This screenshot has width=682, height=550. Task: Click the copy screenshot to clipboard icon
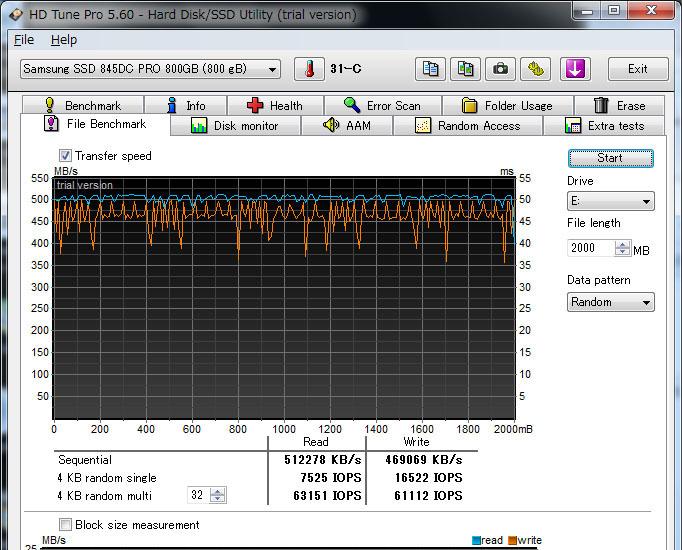tap(465, 69)
